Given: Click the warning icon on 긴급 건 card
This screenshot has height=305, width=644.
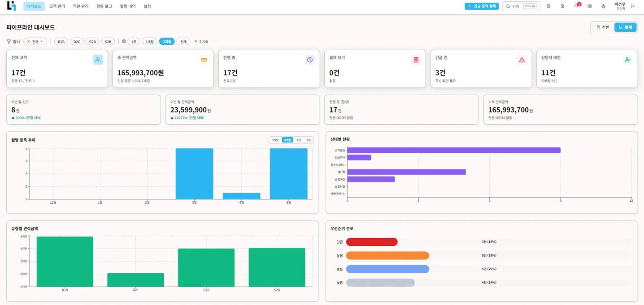Looking at the screenshot, I should click(522, 60).
